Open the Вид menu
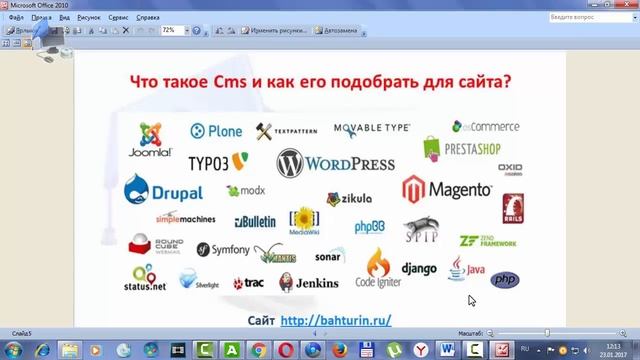This screenshot has height=360, width=640. tap(64, 18)
